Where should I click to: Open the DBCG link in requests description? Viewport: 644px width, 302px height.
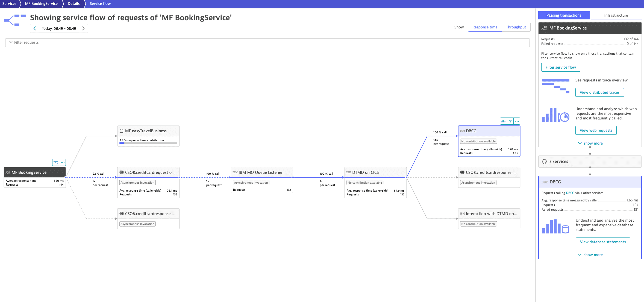[570, 193]
